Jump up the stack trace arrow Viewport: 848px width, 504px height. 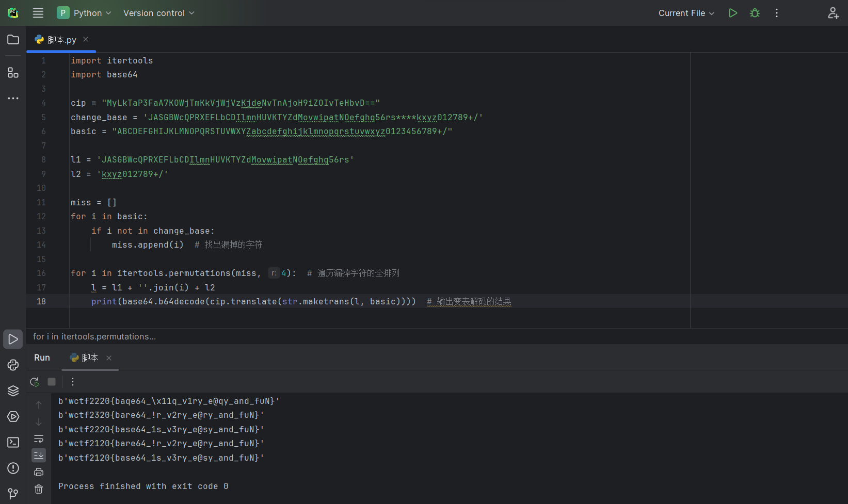[39, 405]
